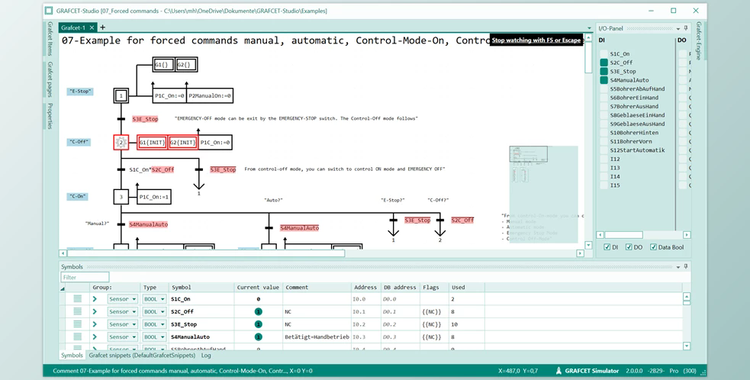Viewport: 750px width, 380px height.
Task: Pin the I/O-Panel with pushpin icon
Action: coord(686,28)
